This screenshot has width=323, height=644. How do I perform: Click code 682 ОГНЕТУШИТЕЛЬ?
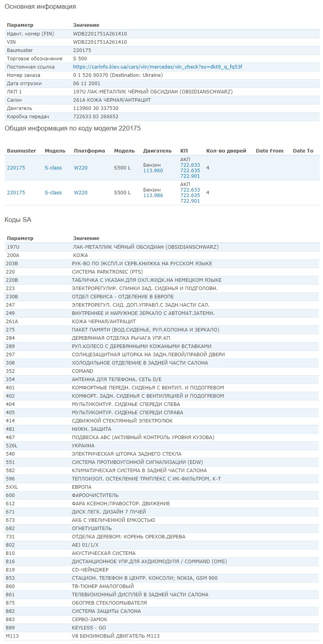[161, 529]
